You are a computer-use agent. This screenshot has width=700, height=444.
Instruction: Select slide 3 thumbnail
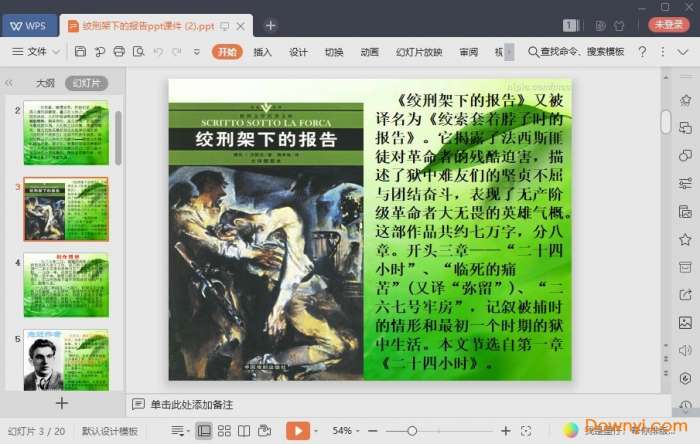[66, 209]
